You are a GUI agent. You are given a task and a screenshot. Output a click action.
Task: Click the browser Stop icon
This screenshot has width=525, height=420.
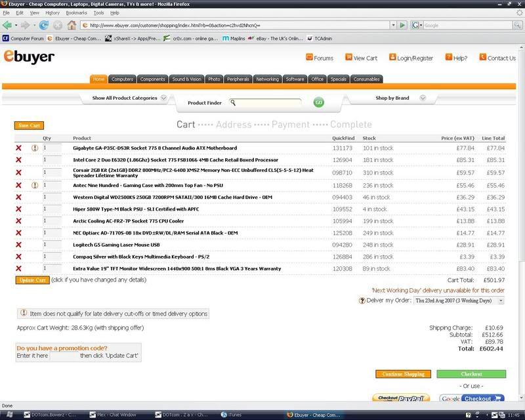coord(58,25)
